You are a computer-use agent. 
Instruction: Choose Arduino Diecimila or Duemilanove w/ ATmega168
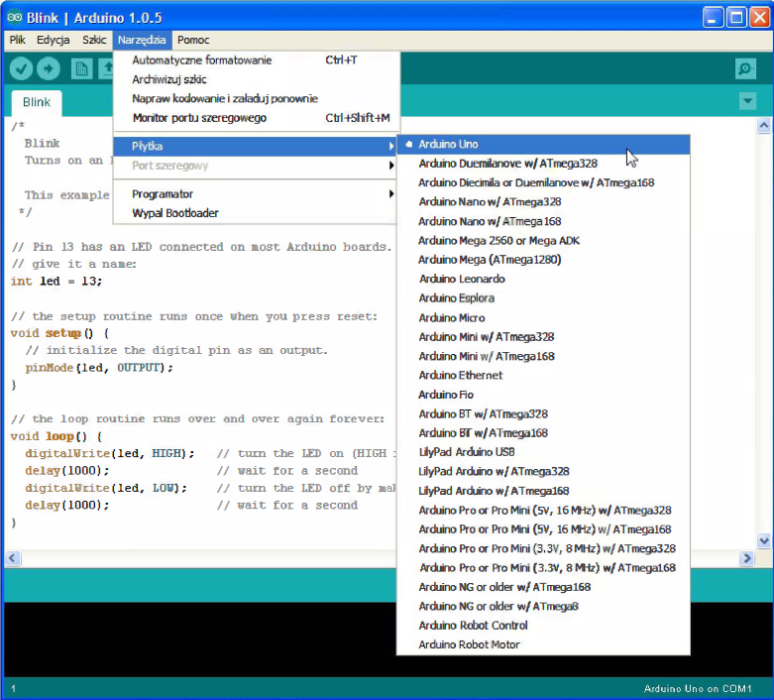543,182
